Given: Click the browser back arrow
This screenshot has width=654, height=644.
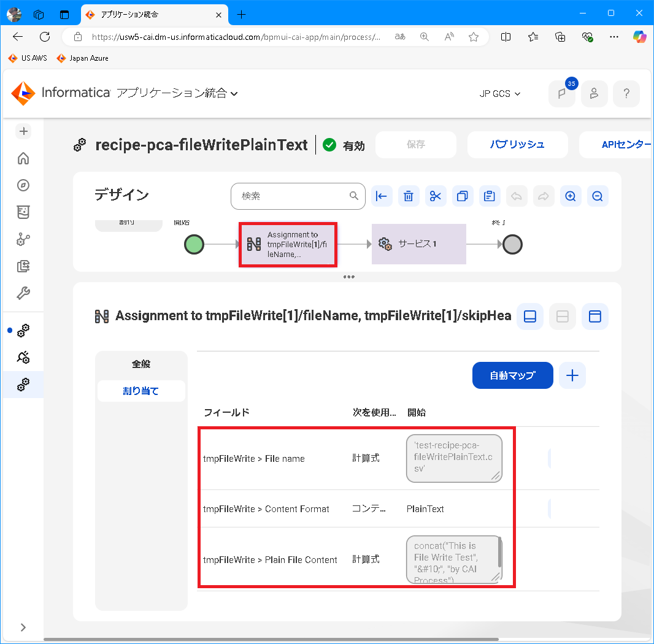Looking at the screenshot, I should click(18, 37).
